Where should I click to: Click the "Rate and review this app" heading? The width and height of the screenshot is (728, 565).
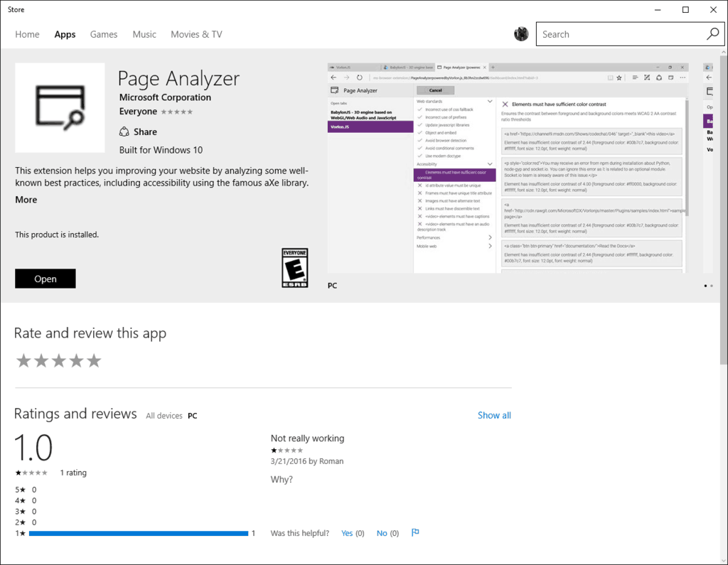(x=90, y=333)
